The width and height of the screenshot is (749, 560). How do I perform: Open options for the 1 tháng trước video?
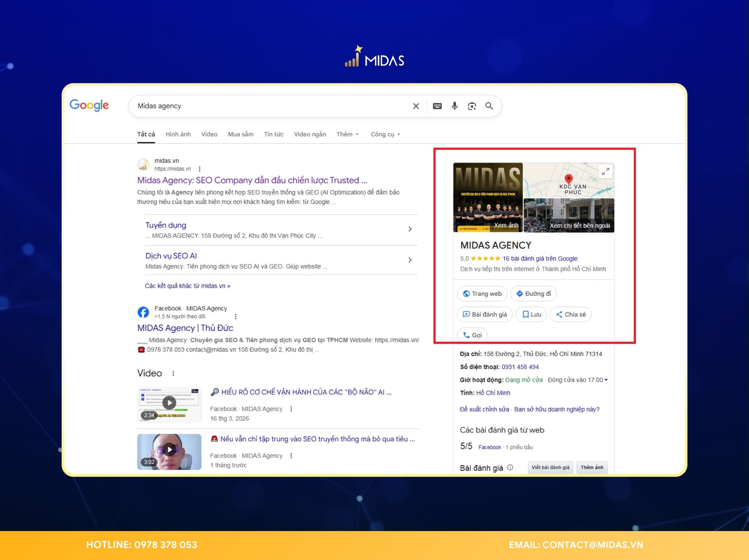point(291,455)
